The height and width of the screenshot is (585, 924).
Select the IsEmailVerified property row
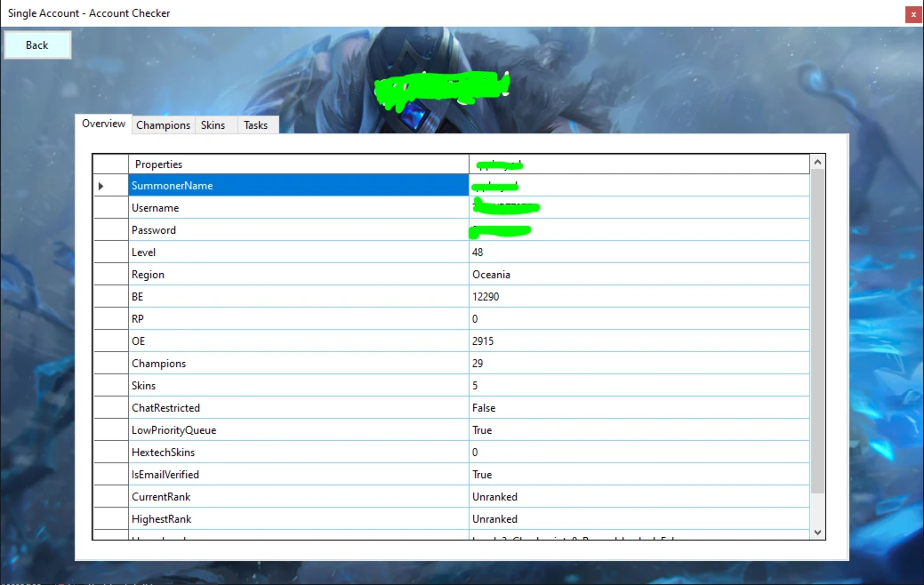point(299,475)
